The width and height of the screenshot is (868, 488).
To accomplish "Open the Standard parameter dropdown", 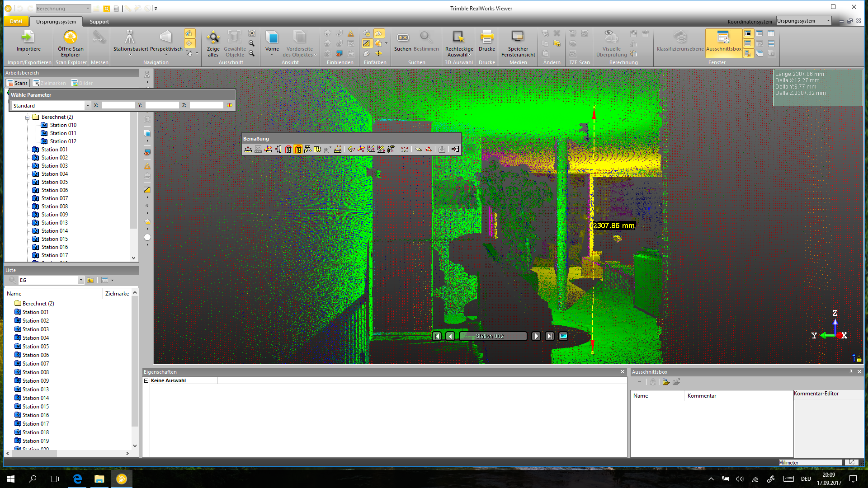I will [88, 106].
